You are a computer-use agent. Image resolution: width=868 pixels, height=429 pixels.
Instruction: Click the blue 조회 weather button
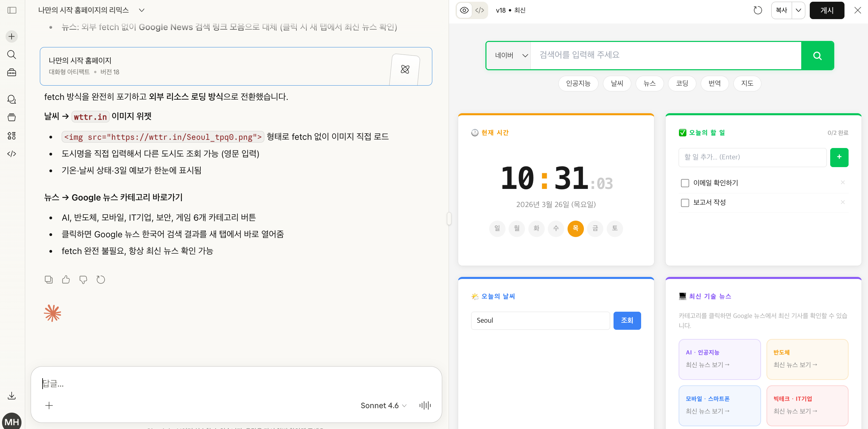tap(627, 321)
